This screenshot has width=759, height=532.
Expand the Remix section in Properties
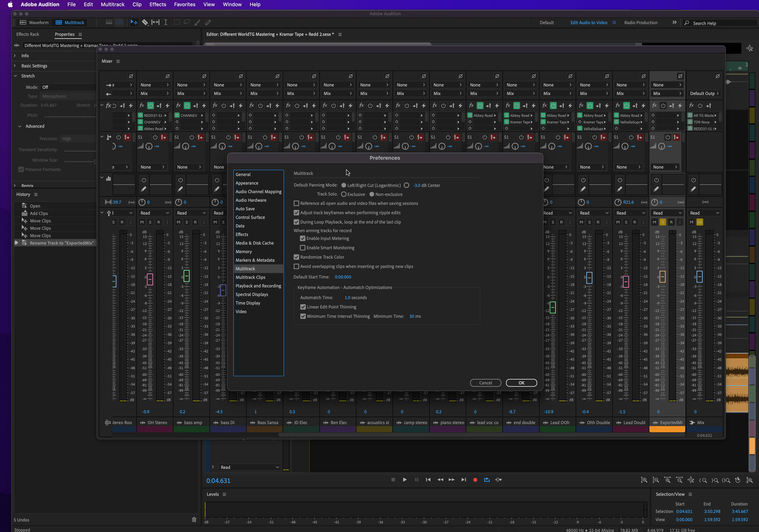click(15, 185)
